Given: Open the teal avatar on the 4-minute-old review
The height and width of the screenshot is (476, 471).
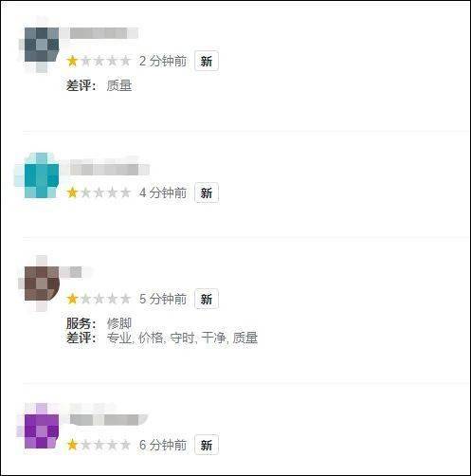Looking at the screenshot, I should (42, 175).
